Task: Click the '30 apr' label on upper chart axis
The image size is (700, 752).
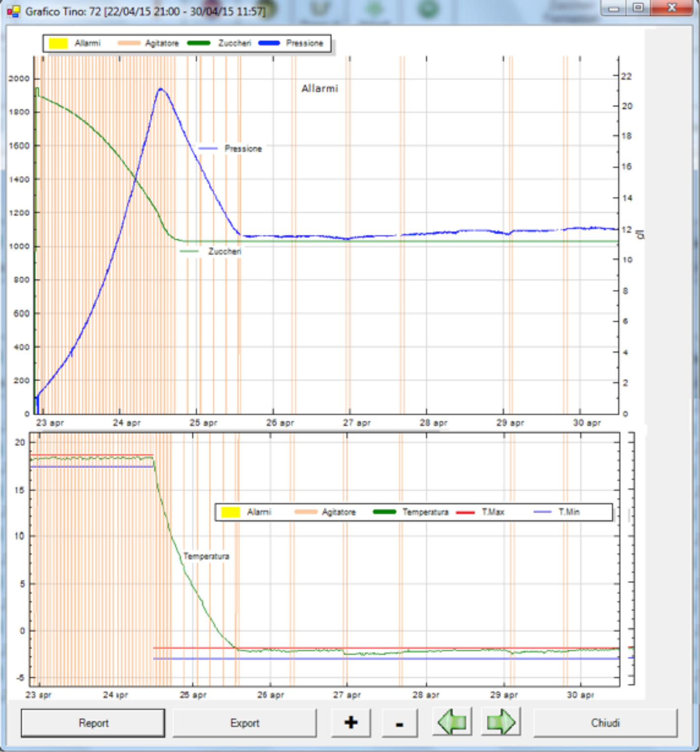Action: tap(587, 423)
